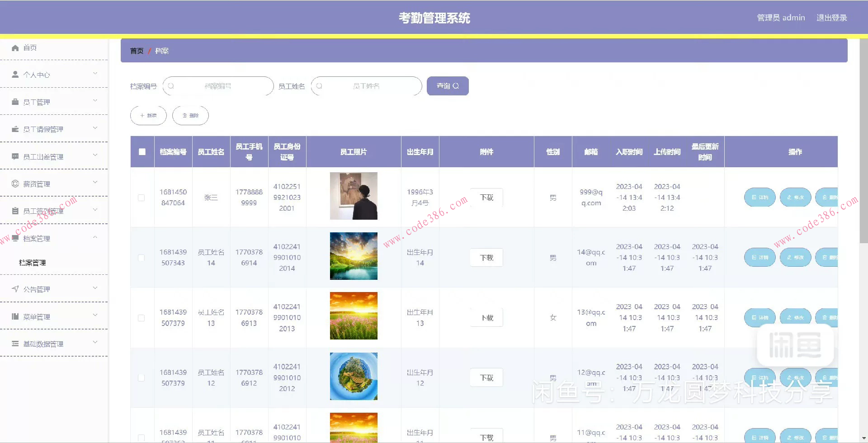
Task: Check the checkbox for 员工姓名13 row
Action: click(141, 318)
